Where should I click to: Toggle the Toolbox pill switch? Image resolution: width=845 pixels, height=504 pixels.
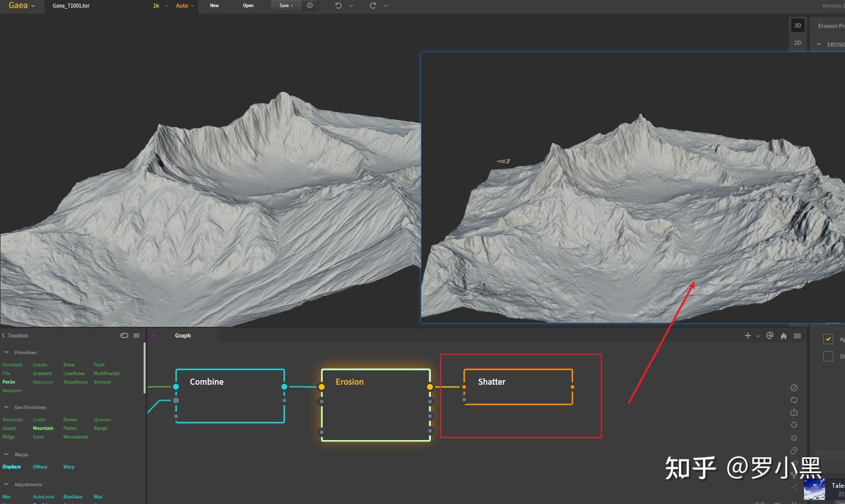coord(124,335)
